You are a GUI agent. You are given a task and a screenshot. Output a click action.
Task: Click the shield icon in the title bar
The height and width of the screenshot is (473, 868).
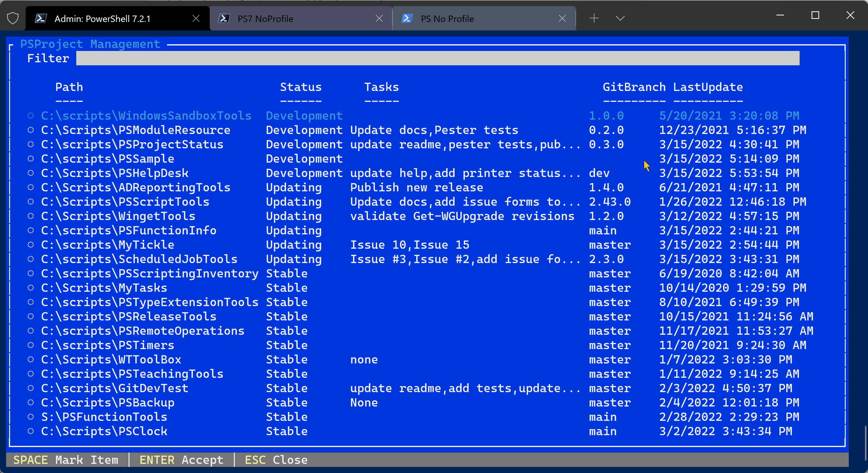[13, 18]
